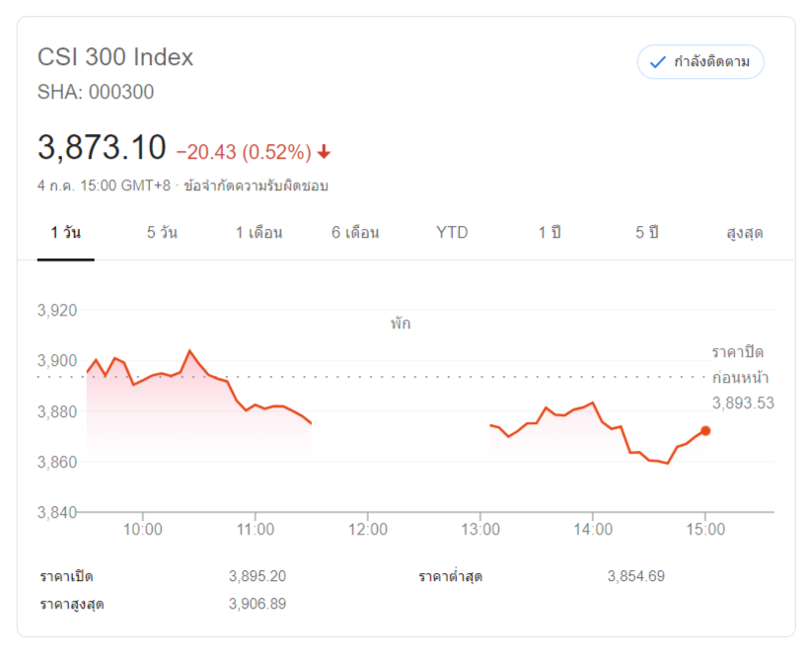Image resolution: width=812 pixels, height=654 pixels.
Task: Click the 3,873.10 current price
Action: [102, 149]
